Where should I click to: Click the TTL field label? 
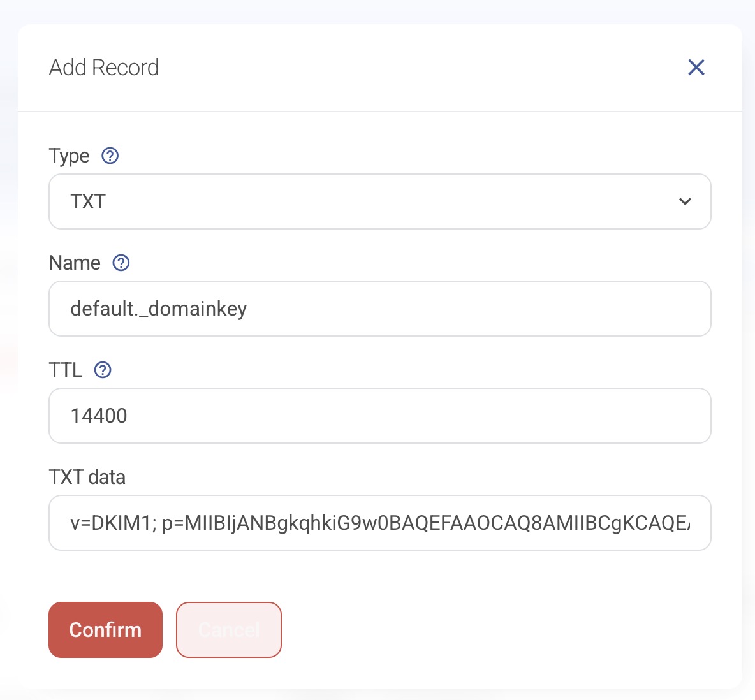point(66,370)
